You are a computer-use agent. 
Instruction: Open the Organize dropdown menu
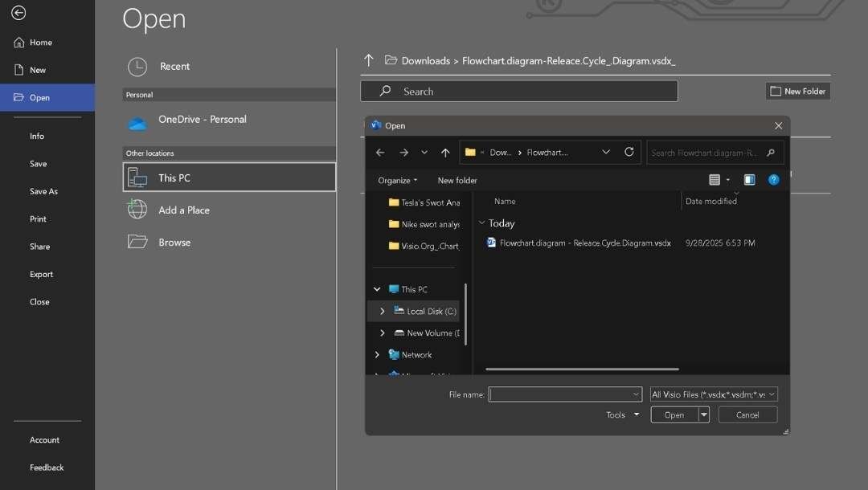pyautogui.click(x=397, y=180)
